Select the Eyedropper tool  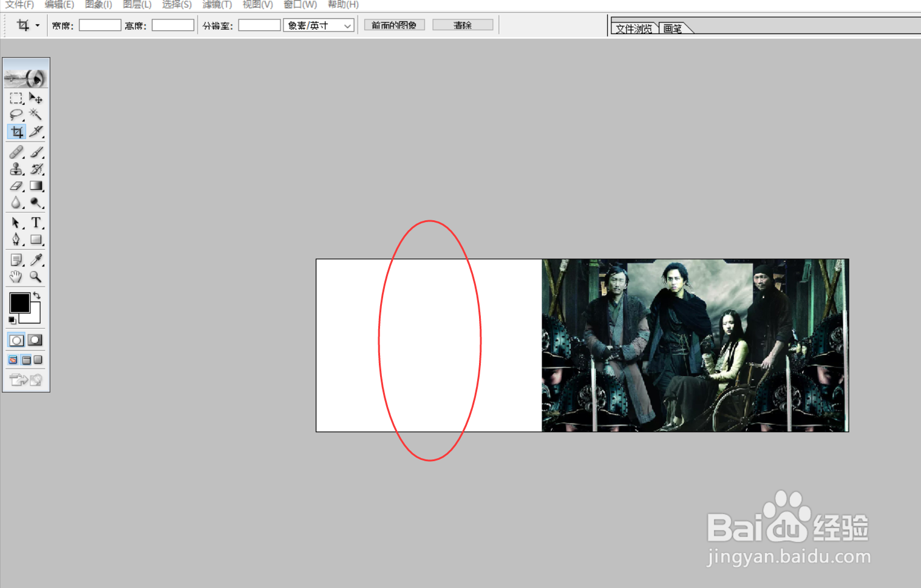tap(36, 260)
